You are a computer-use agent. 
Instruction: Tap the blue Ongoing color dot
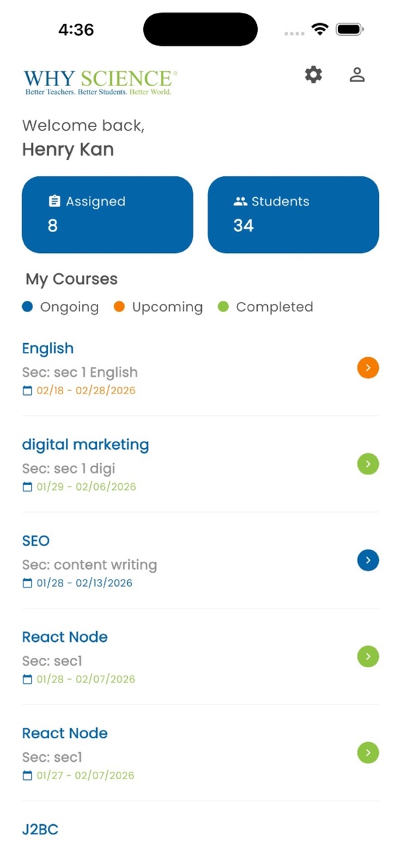(28, 307)
